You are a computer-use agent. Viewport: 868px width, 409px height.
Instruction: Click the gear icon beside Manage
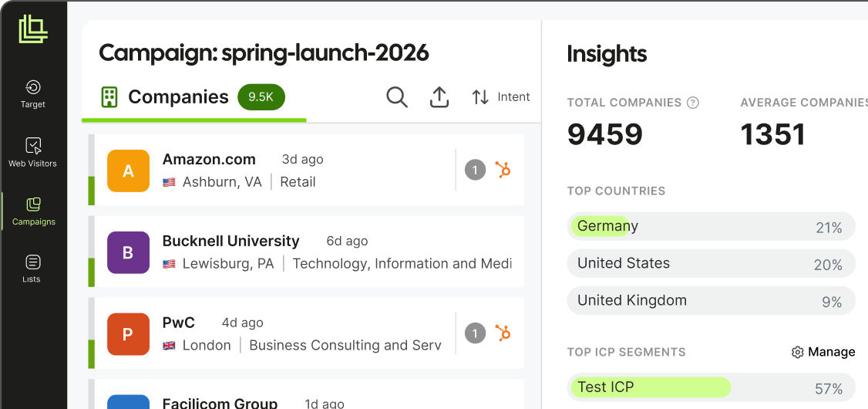(797, 353)
